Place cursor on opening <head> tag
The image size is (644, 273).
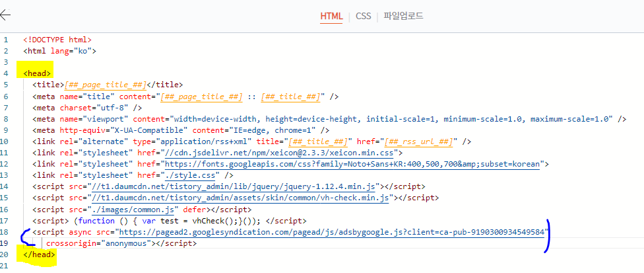coord(37,73)
